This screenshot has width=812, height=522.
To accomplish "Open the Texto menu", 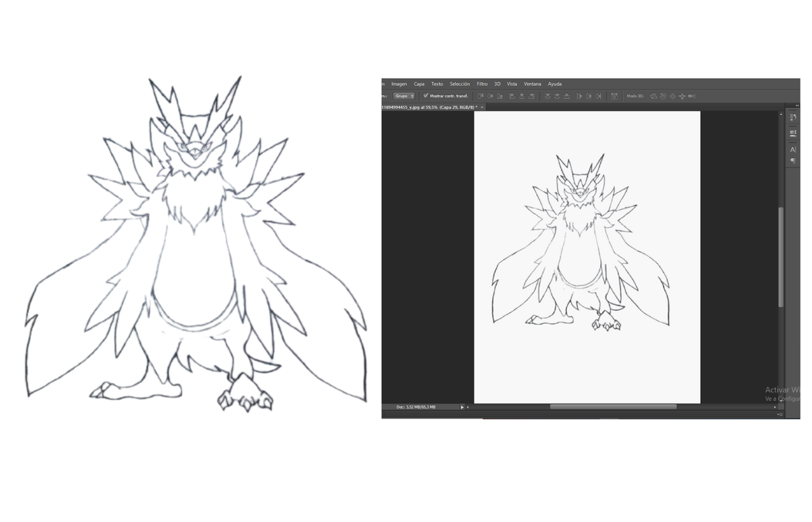I will pos(437,84).
